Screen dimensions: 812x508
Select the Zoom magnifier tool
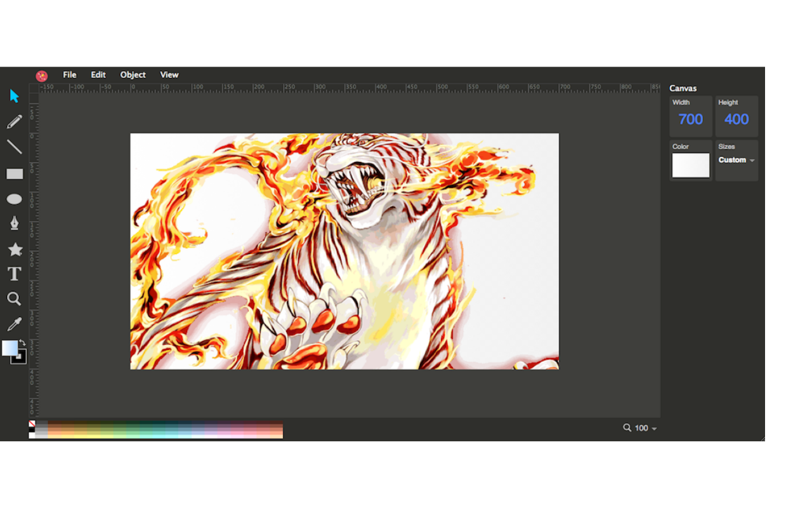(x=14, y=298)
